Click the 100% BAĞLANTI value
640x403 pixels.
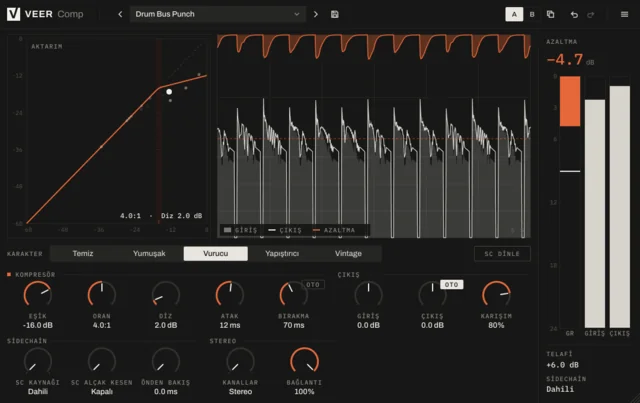304,392
